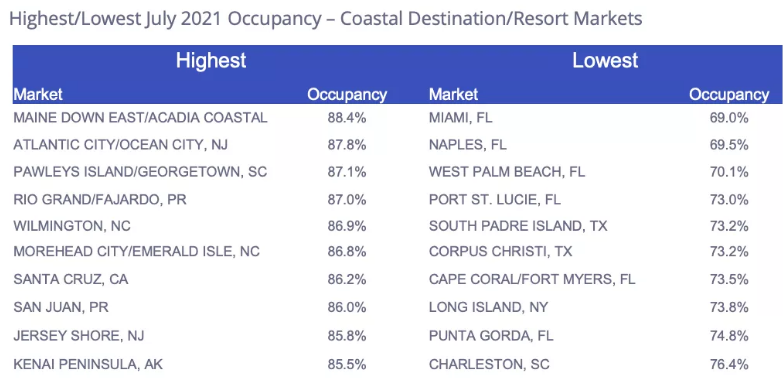
Task: Click the 69.5% occupancy for Naples
Action: click(x=729, y=145)
